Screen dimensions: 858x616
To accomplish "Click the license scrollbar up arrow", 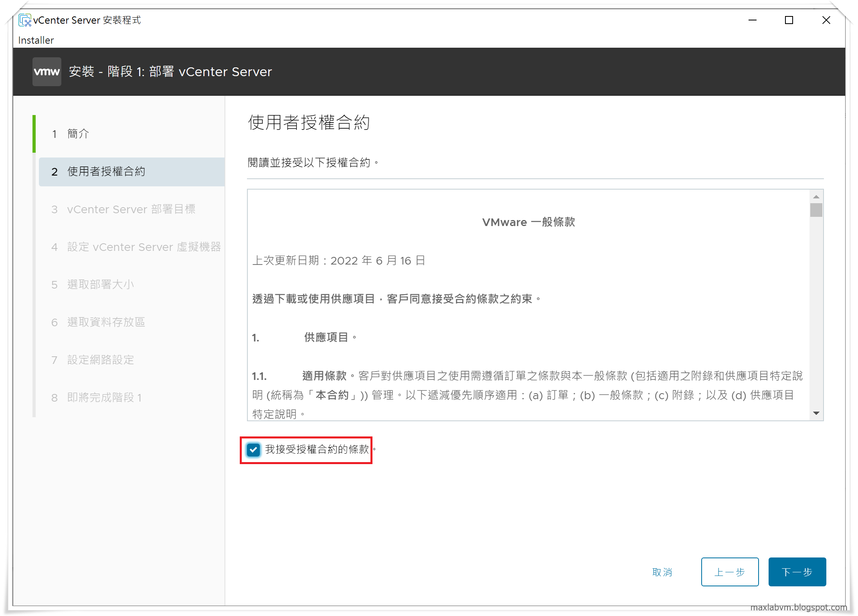I will (x=816, y=197).
